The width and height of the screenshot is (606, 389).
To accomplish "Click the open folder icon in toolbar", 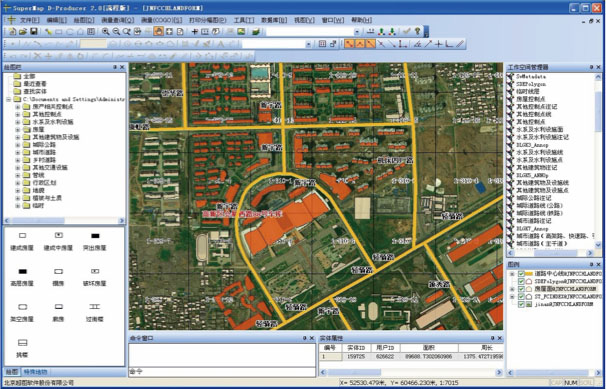I will 23,32.
